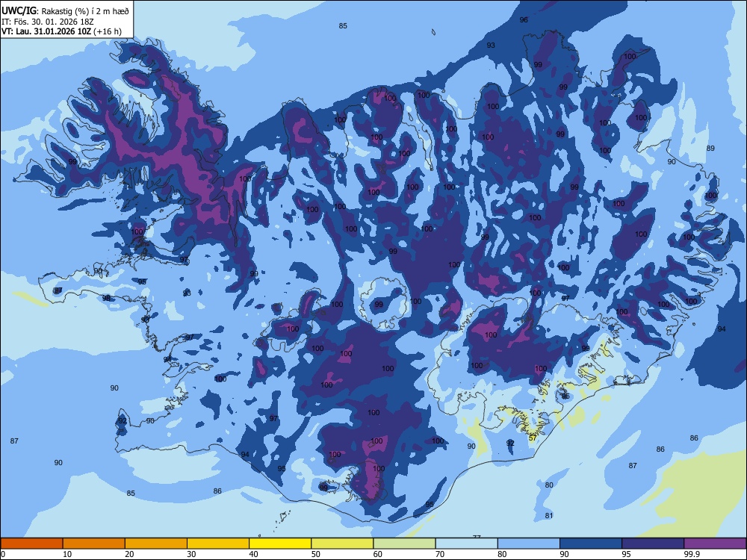Click the valid time 'VT: Lau. 31.01.2026 10Z (+16 h)'
This screenshot has height=560, width=747.
[x=61, y=31]
